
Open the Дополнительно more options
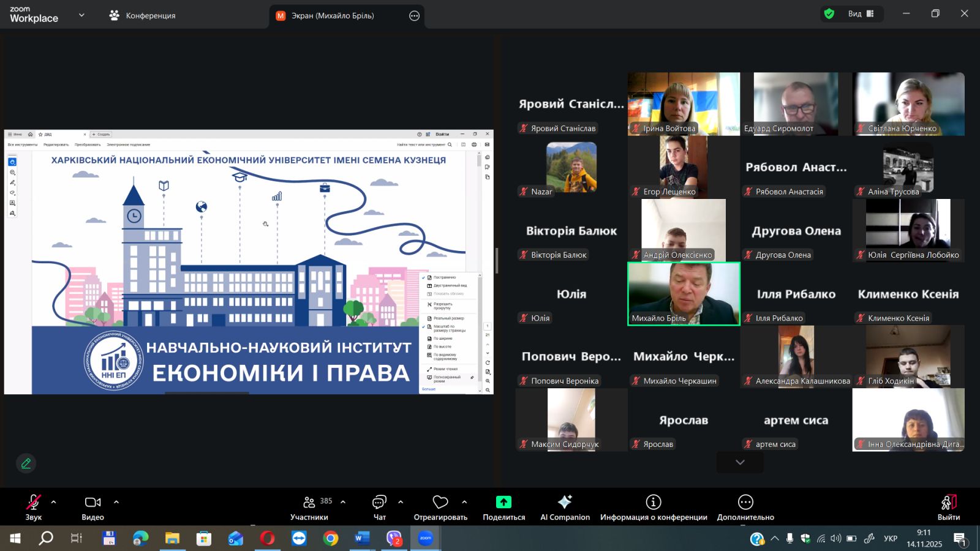tap(745, 507)
